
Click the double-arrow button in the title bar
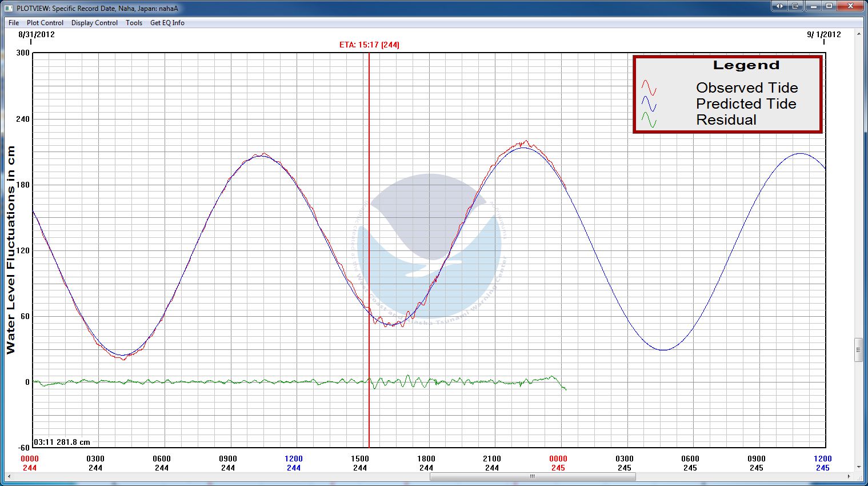click(779, 6)
